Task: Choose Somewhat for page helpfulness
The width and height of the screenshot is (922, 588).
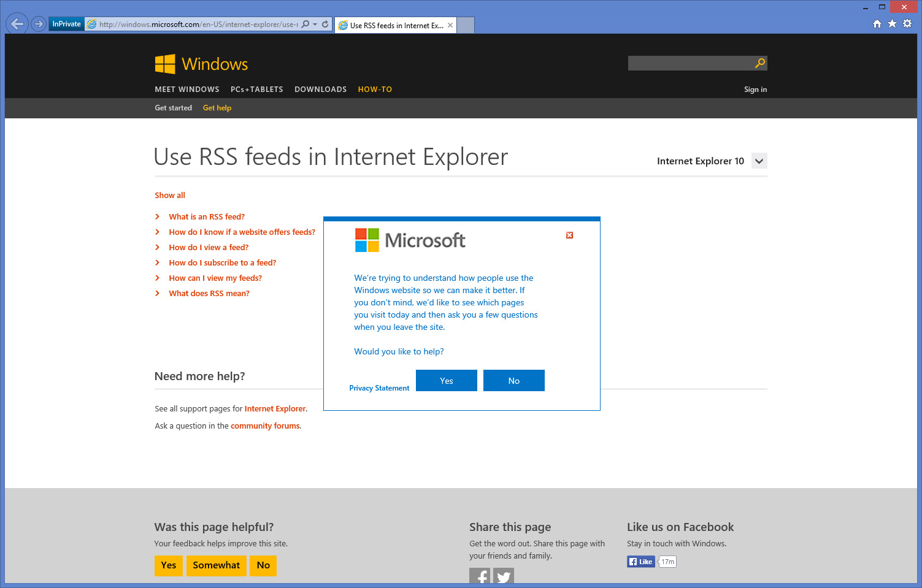Action: [217, 565]
